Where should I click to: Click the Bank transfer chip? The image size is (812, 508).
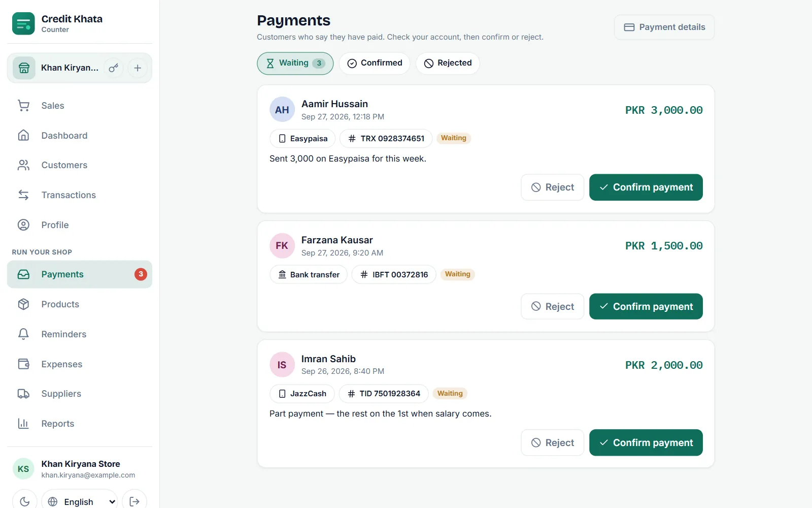pyautogui.click(x=309, y=274)
